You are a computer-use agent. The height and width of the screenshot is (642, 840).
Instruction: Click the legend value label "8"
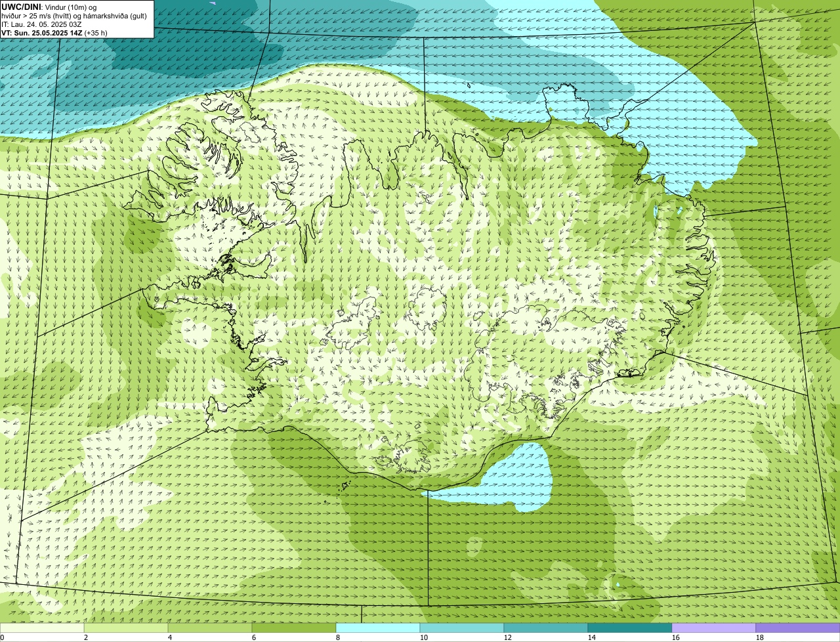[338, 637]
